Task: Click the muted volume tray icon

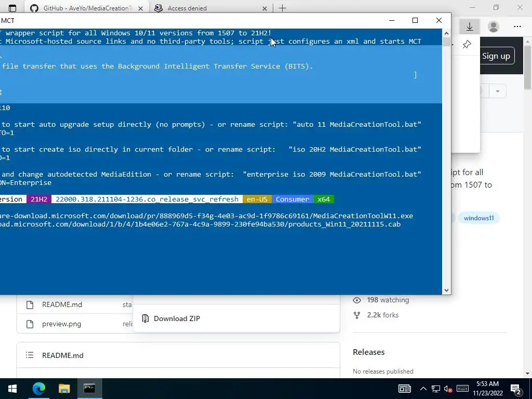Action: pos(448,389)
